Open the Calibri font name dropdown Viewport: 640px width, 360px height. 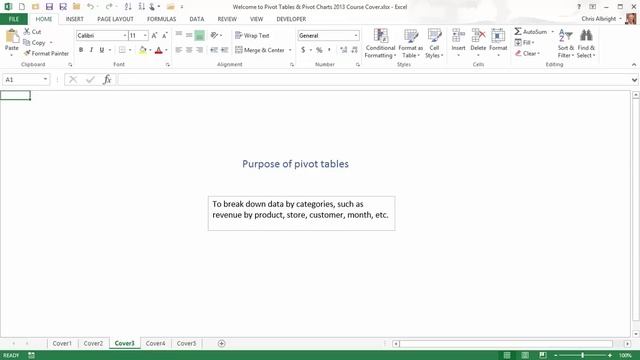pos(124,36)
